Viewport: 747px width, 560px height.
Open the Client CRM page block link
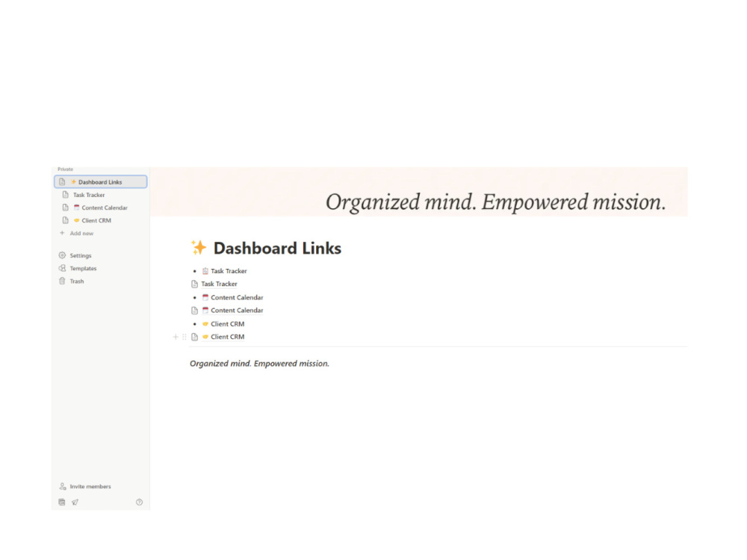227,337
